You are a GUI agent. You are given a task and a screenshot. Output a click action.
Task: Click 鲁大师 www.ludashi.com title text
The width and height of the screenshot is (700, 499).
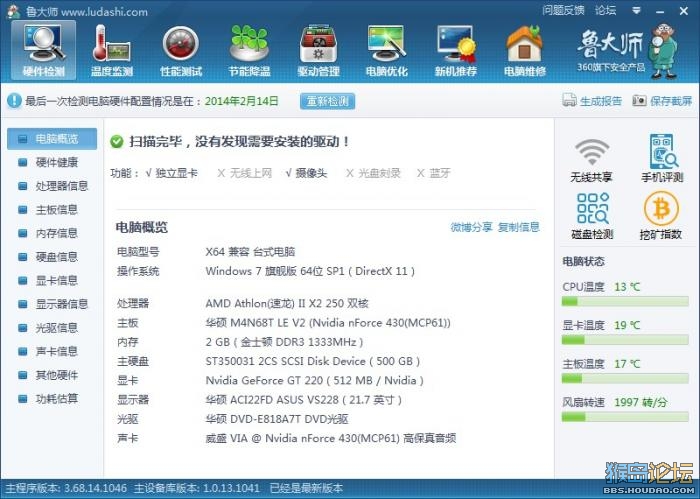pyautogui.click(x=87, y=12)
